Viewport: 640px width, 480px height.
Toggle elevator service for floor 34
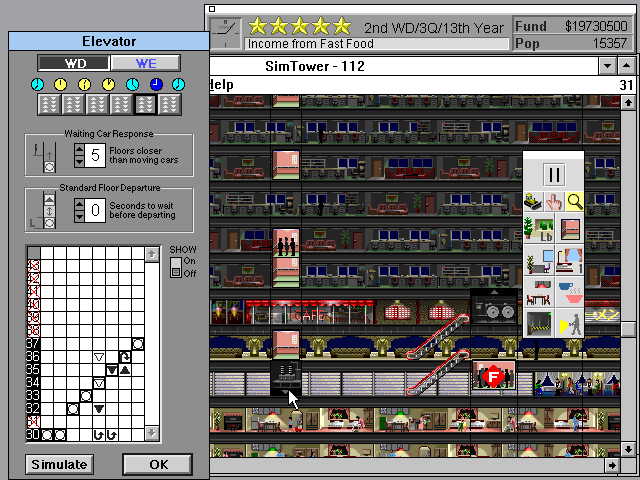33,383
